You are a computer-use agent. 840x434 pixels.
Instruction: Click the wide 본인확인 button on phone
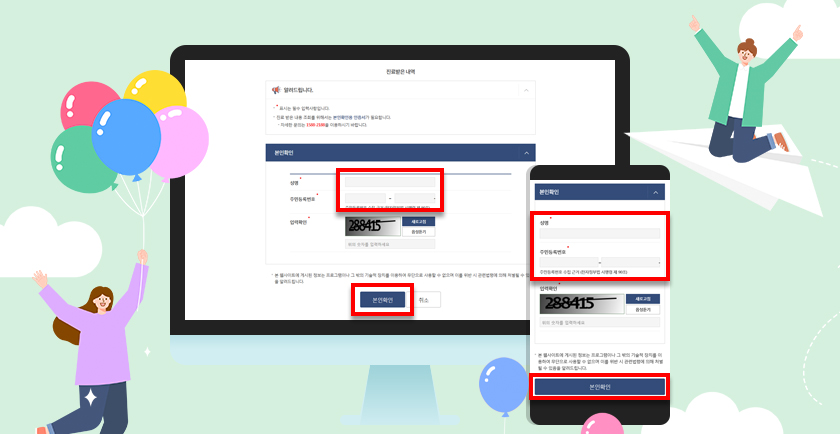(x=600, y=387)
